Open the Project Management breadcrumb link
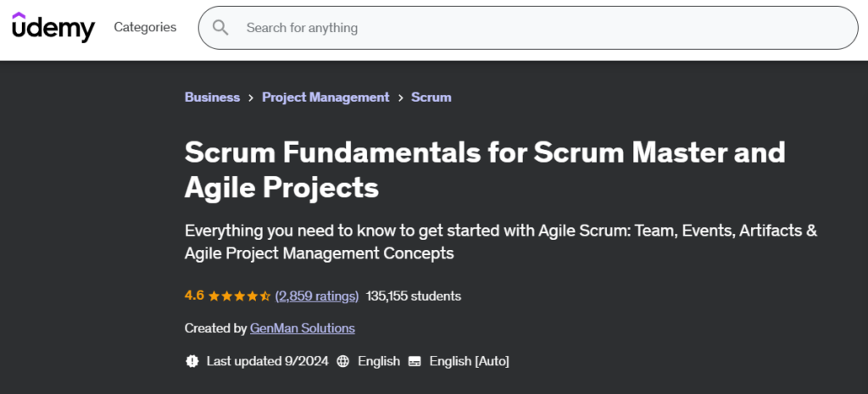868x394 pixels. 325,97
